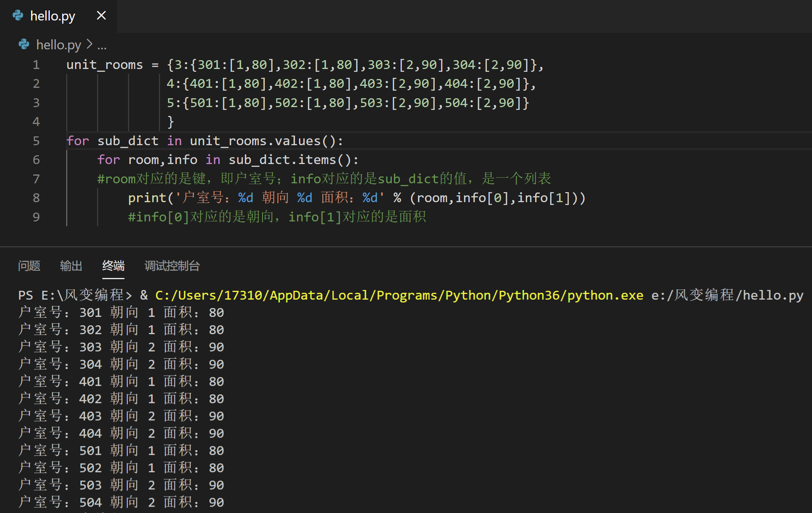Select the hello.py editor tab
This screenshot has width=812, height=513.
tap(58, 16)
